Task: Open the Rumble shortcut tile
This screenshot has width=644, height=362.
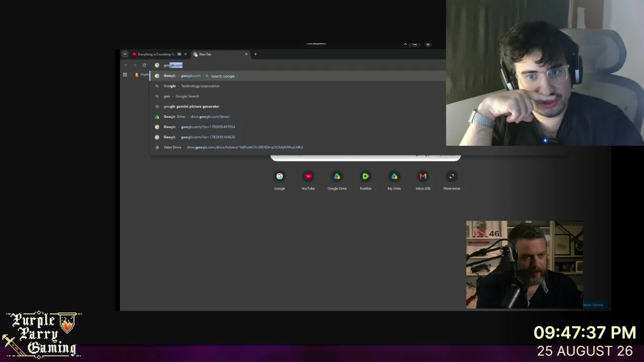Action: coord(366,179)
